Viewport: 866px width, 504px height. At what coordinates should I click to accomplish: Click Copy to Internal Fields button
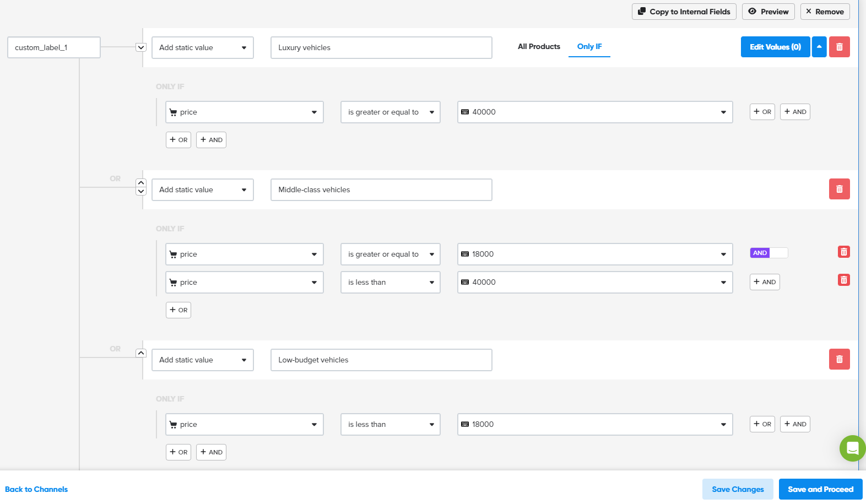click(684, 12)
